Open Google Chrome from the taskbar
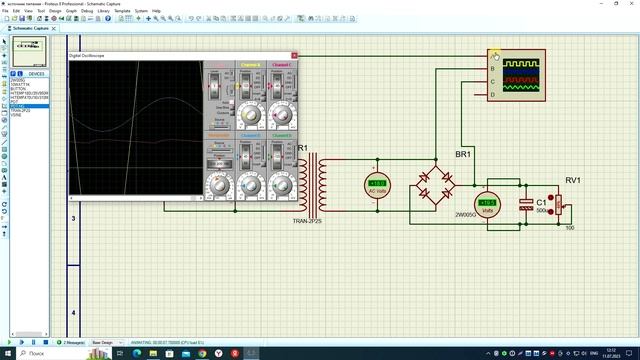Screen dimensions: 640x360 click(202, 353)
